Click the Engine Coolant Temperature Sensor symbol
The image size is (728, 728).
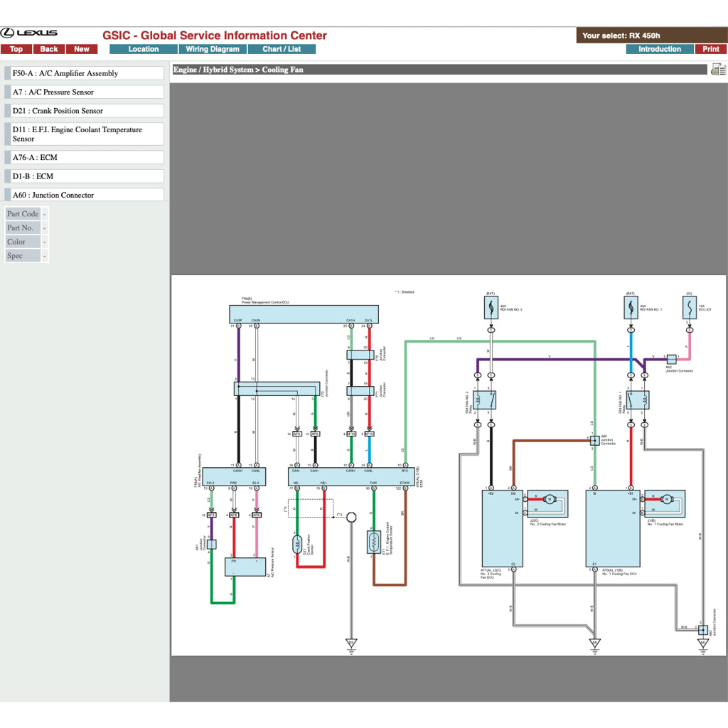click(373, 542)
